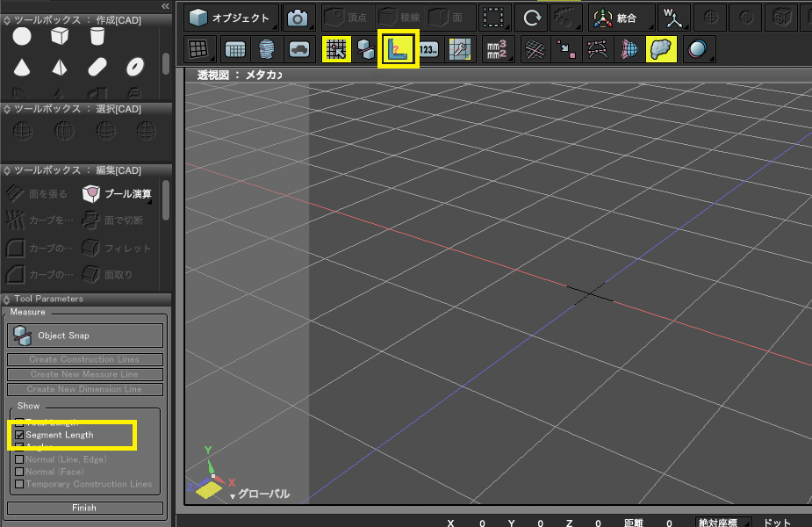812x527 pixels.
Task: Collapse the ツールボックス 選択[CAD] panel
Action: point(7,109)
